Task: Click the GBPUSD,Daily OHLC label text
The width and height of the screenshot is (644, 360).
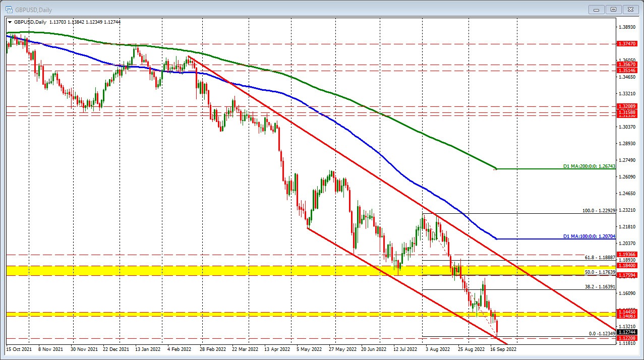Action: pyautogui.click(x=67, y=22)
